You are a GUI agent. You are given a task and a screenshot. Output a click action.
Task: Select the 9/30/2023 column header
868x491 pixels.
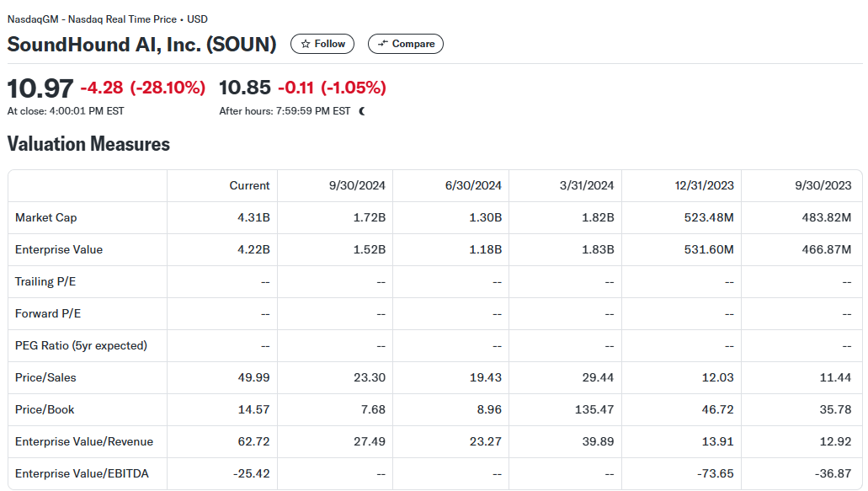coord(823,185)
